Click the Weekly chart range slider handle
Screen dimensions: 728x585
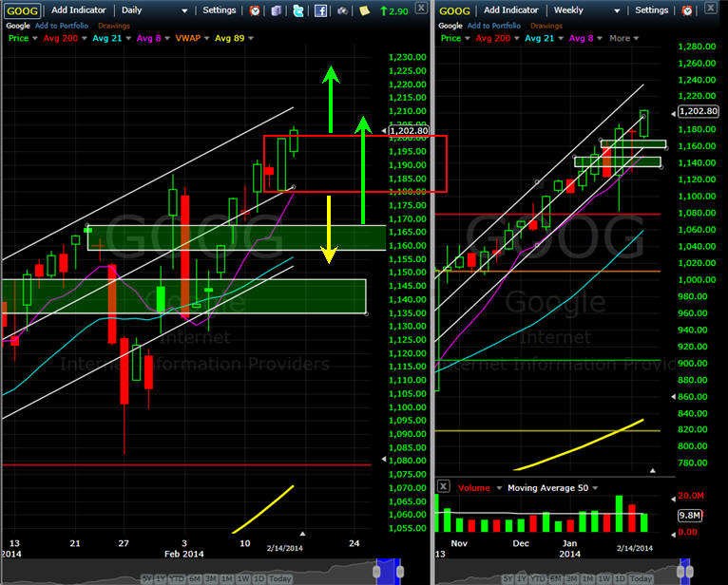(684, 571)
